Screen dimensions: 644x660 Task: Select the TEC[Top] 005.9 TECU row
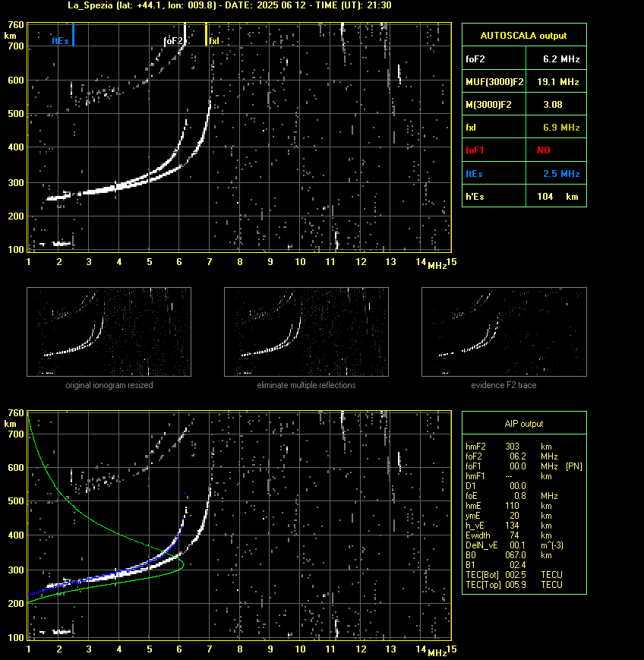point(514,585)
